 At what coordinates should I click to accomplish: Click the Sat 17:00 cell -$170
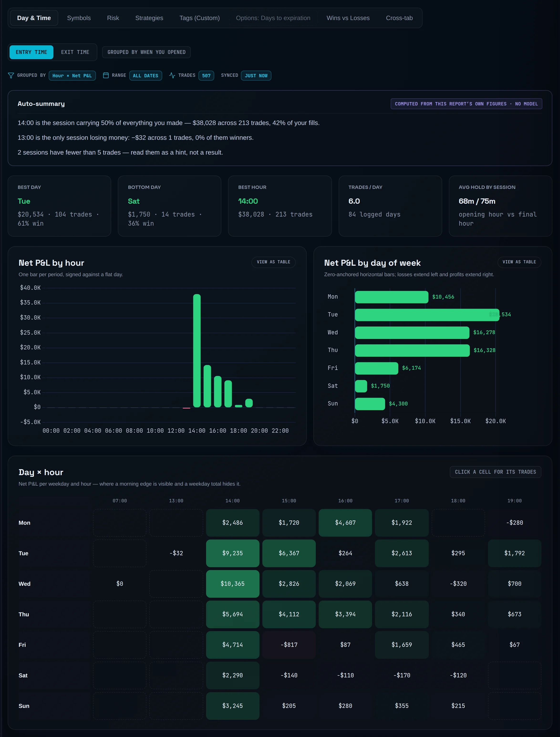tap(402, 675)
